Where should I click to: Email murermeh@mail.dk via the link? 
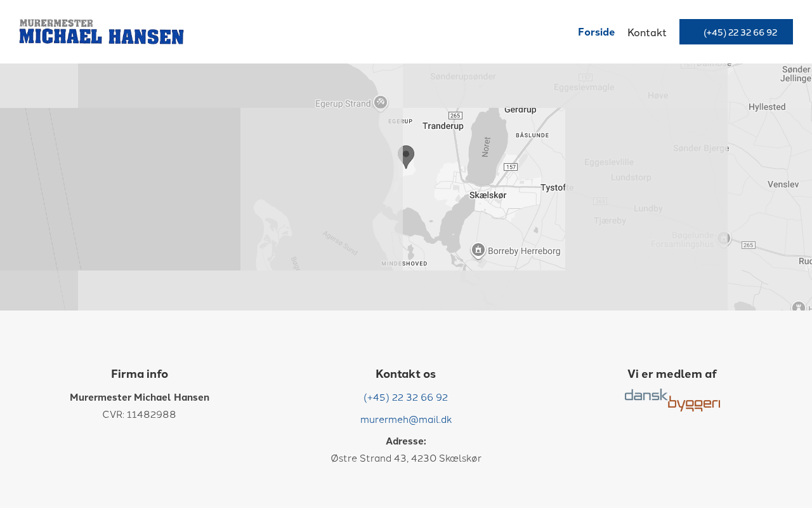pos(406,419)
